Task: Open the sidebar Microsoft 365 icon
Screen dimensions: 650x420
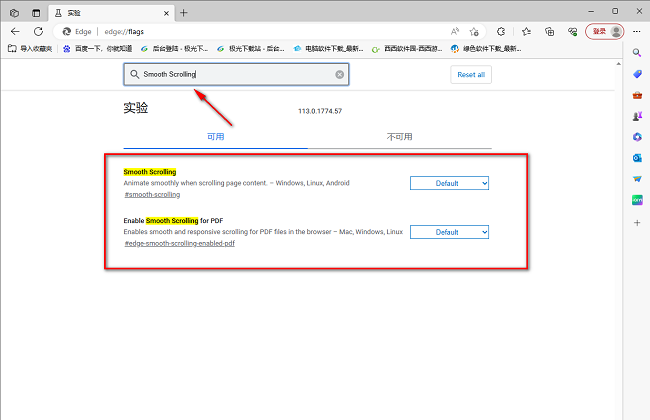Action: pyautogui.click(x=637, y=137)
